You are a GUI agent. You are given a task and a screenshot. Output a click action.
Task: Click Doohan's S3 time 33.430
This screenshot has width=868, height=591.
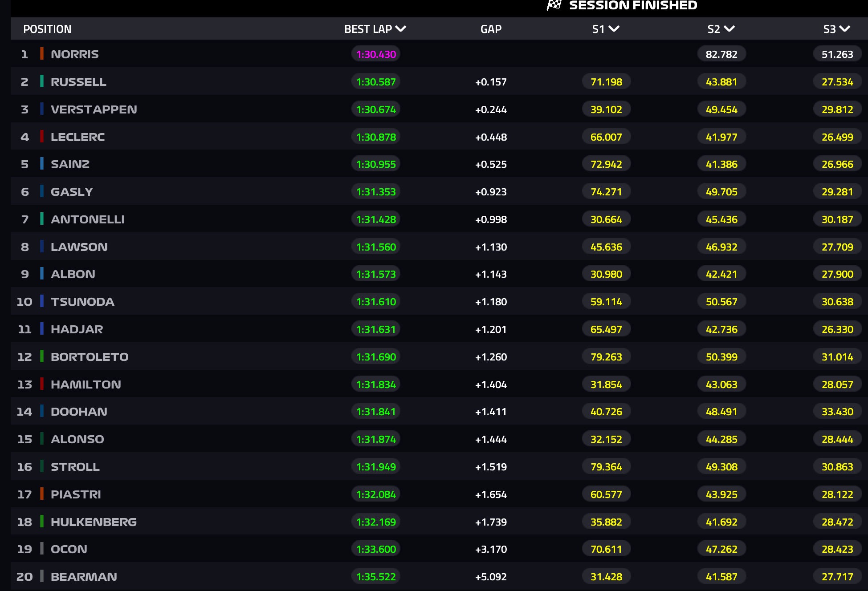(837, 412)
